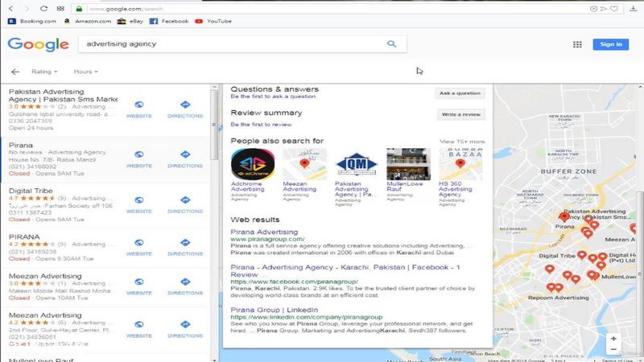Click Ask a question button
The height and width of the screenshot is (362, 644).
(460, 93)
